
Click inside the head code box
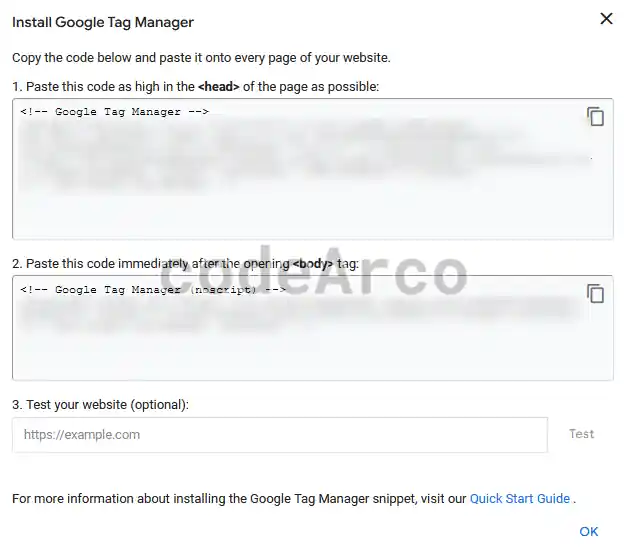312,169
